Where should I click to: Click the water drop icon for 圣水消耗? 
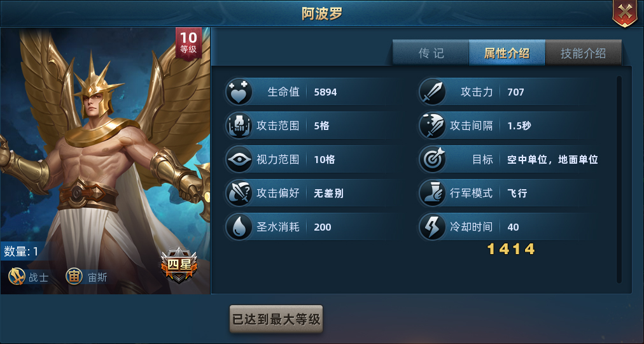(x=239, y=227)
